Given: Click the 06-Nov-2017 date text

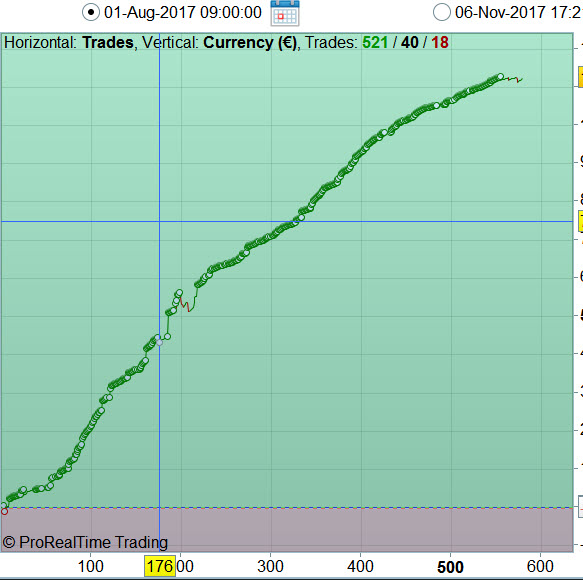Looking at the screenshot, I should (519, 12).
